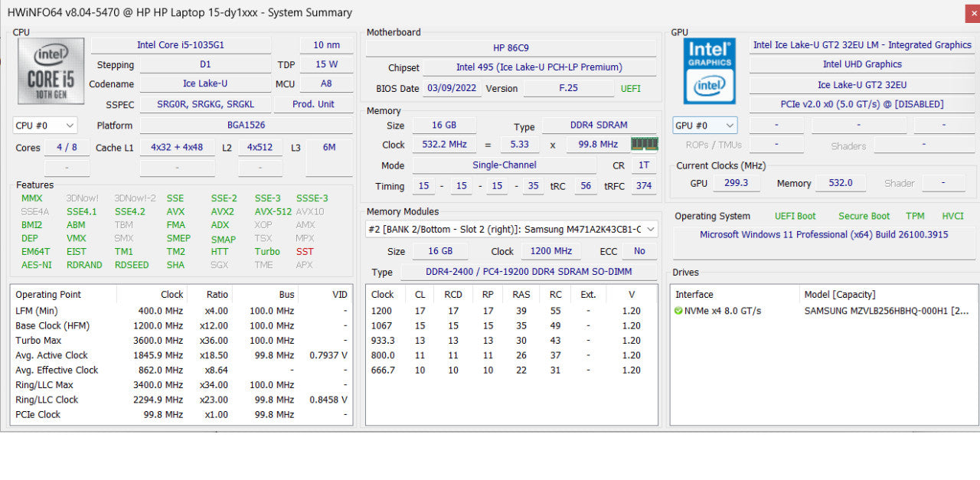Select the SAMSUNG MZVLB256HBHQ drive row
The image size is (980, 480).
[x=824, y=311]
